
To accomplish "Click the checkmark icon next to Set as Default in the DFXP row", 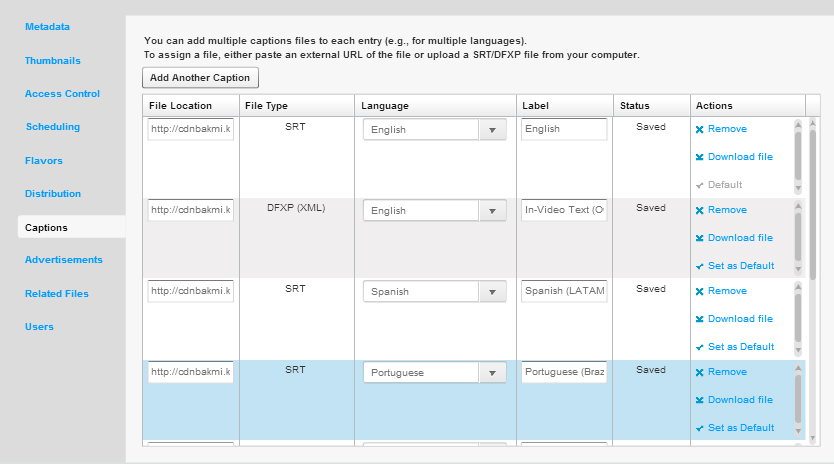I will (699, 267).
